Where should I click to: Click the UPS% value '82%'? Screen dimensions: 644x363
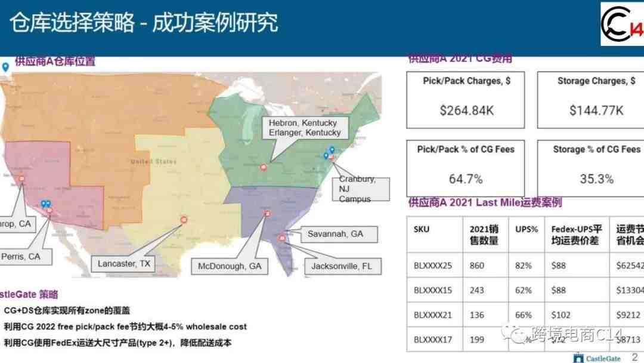(x=524, y=266)
